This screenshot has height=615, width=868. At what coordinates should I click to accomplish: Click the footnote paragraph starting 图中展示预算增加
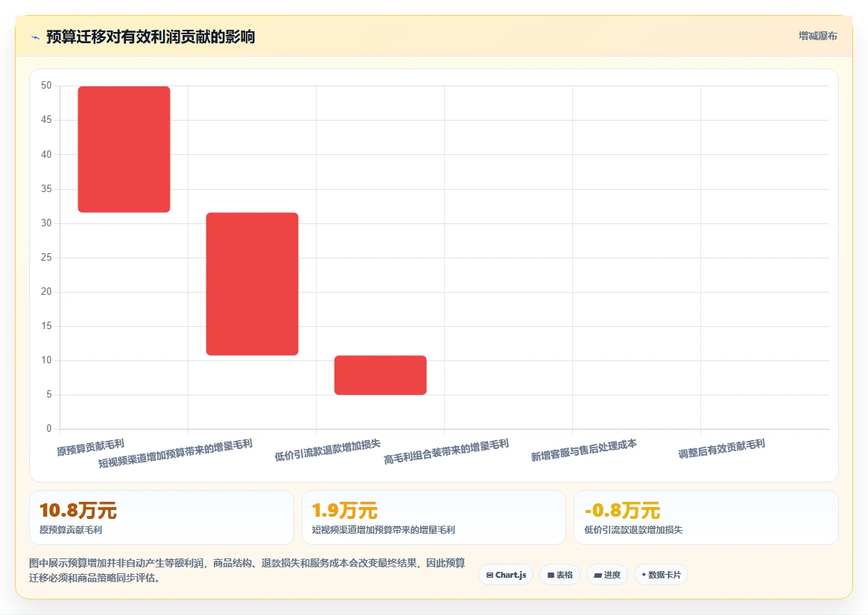tap(247, 570)
